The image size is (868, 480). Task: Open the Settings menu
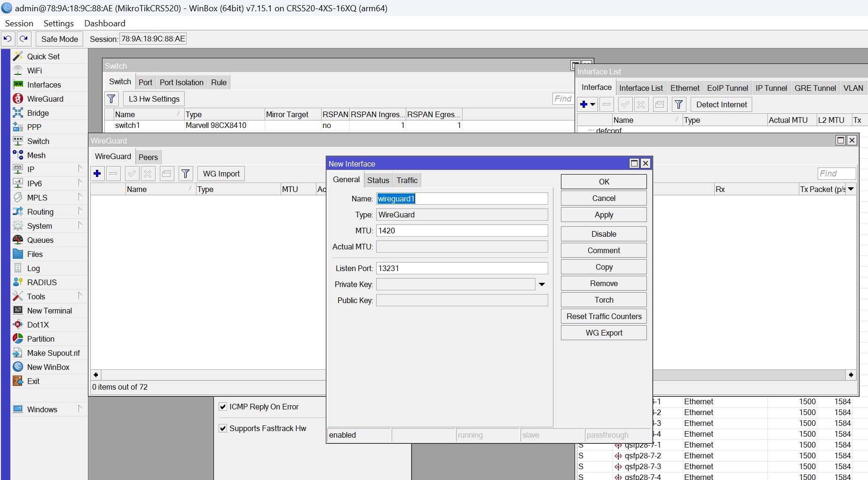click(x=58, y=24)
